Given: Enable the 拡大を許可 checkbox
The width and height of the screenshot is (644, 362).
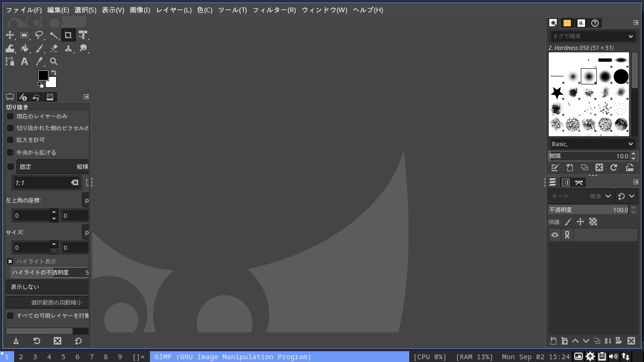Looking at the screenshot, I should (x=10, y=140).
